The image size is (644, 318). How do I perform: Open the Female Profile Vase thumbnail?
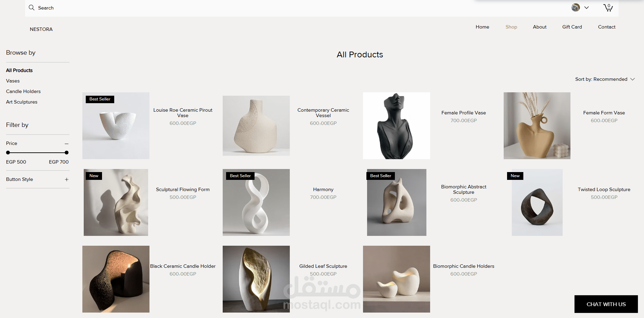click(396, 126)
